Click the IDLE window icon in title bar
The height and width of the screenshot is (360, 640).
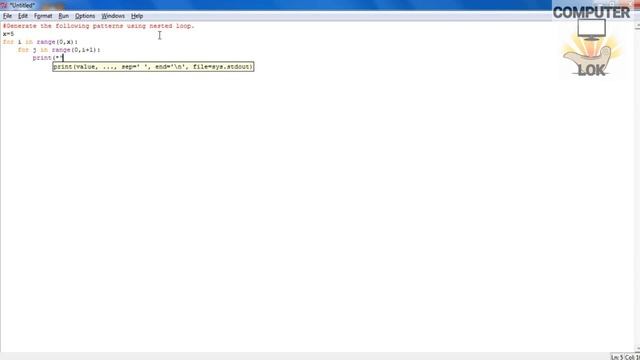[x=4, y=5]
